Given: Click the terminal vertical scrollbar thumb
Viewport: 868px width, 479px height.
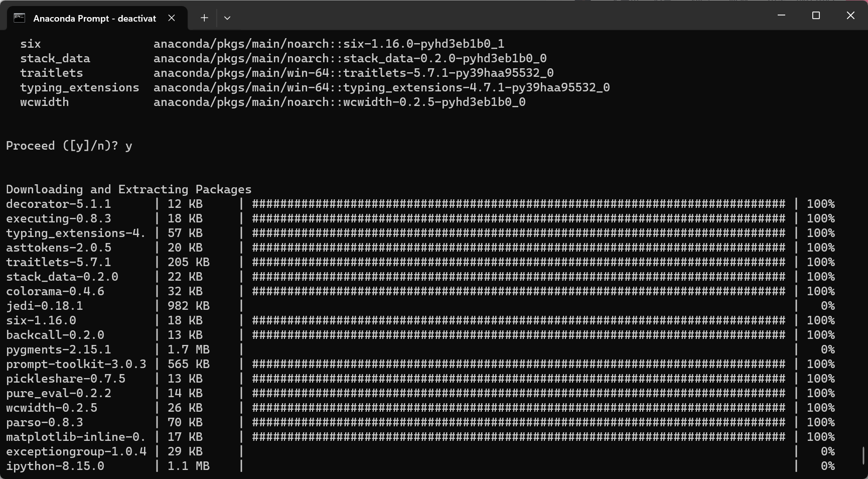Looking at the screenshot, I should (863, 456).
